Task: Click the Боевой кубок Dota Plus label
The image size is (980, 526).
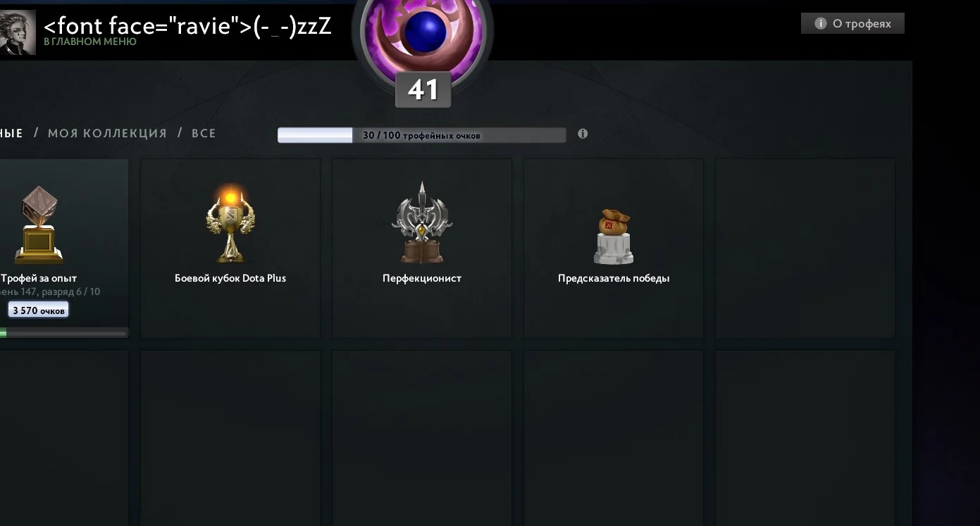Action: (x=230, y=278)
